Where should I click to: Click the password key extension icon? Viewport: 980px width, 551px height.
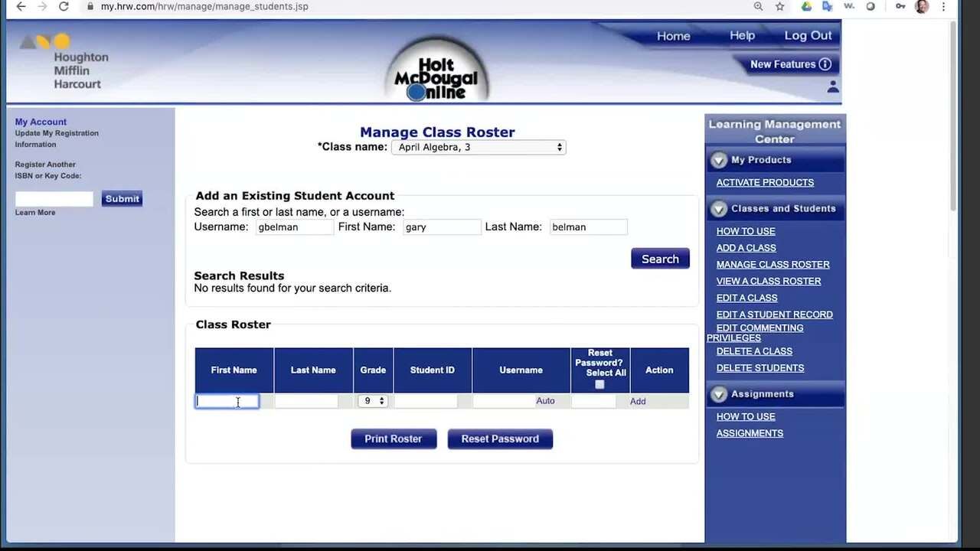[900, 6]
